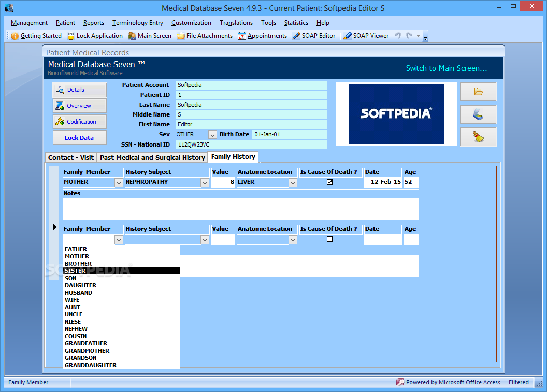Open the Tools menu

tap(269, 23)
